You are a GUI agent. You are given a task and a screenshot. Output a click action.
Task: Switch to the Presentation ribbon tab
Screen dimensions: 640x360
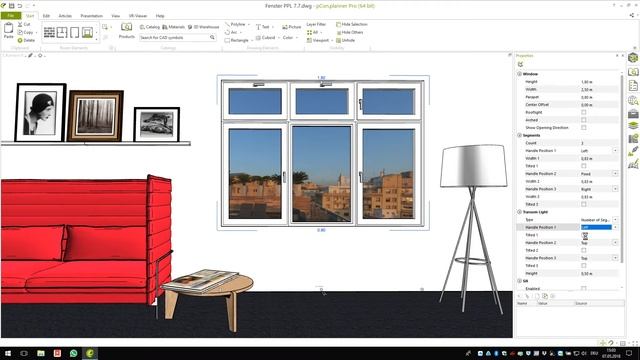91,16
